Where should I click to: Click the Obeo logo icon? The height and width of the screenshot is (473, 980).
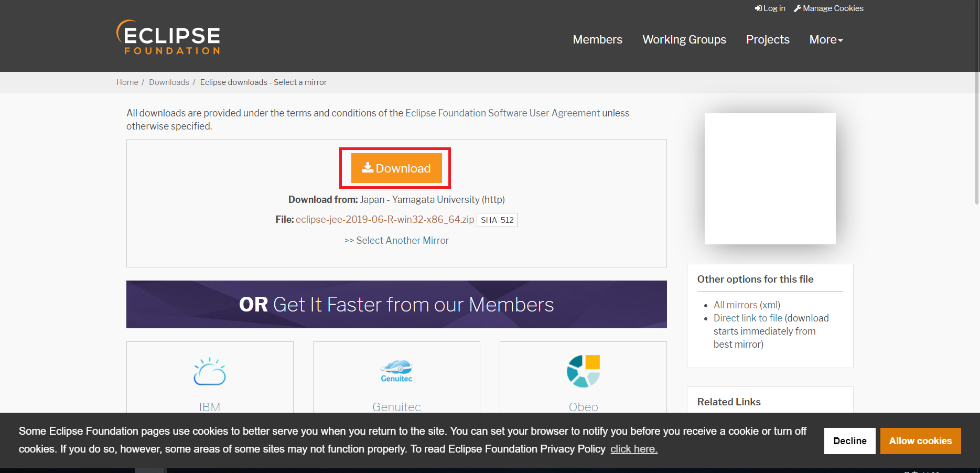(x=583, y=371)
